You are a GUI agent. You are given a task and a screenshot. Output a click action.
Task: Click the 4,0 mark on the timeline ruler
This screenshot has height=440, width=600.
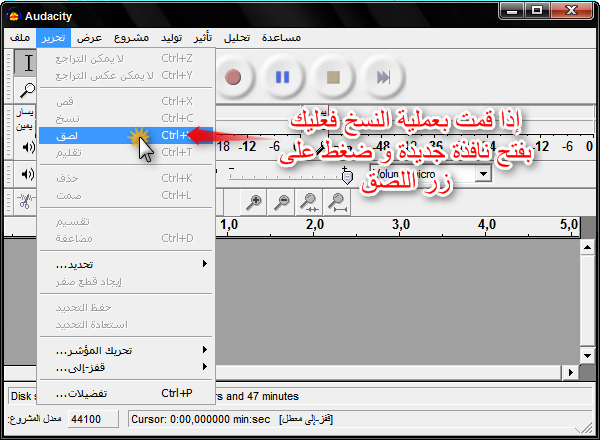coord(487,225)
